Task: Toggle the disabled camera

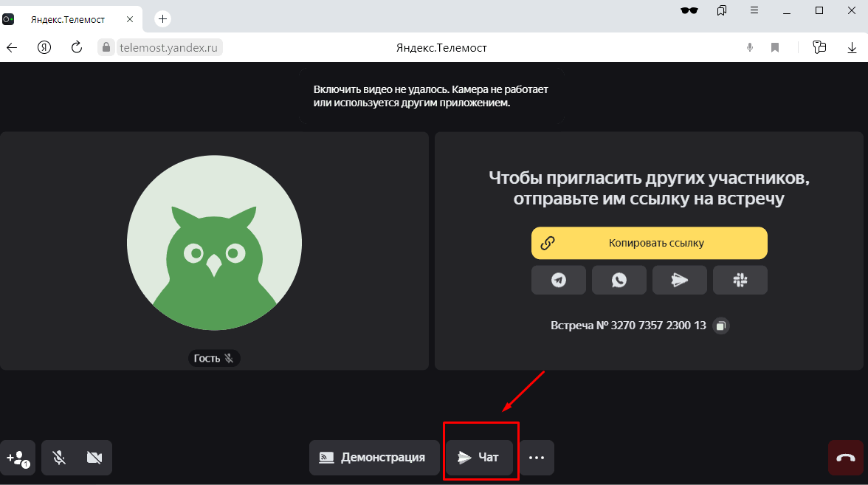Action: (x=94, y=458)
